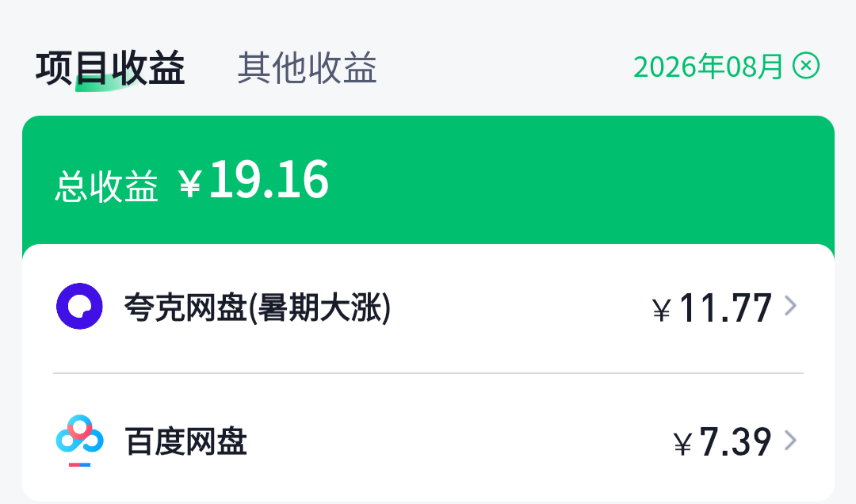Click the Baidu Netdisk cloud logo
The width and height of the screenshot is (856, 504).
(80, 440)
